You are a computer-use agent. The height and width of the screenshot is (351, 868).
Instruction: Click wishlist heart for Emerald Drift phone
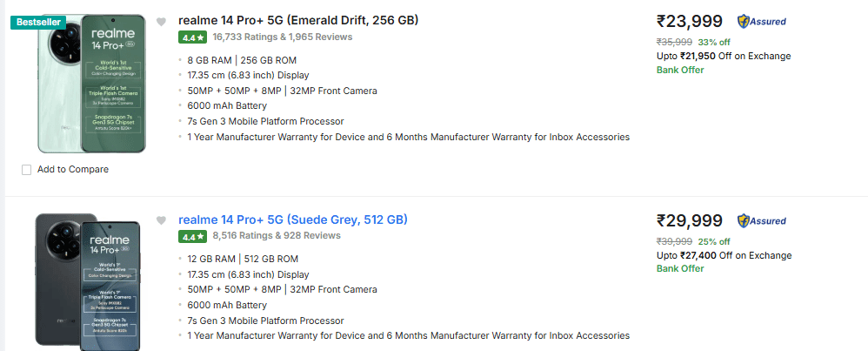pos(161,22)
